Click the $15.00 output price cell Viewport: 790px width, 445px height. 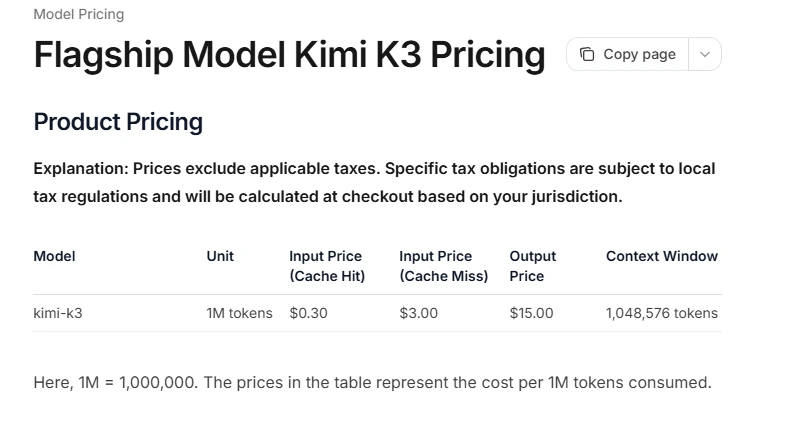(x=531, y=313)
